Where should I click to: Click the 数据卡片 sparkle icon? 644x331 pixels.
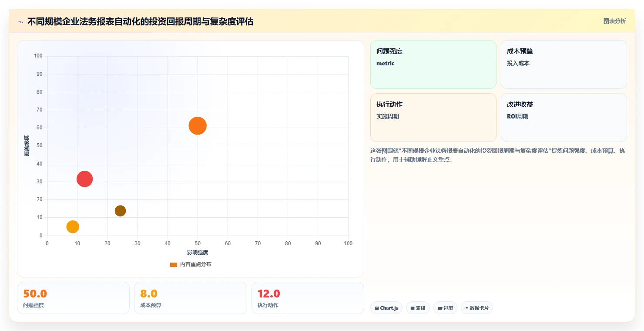(x=466, y=308)
